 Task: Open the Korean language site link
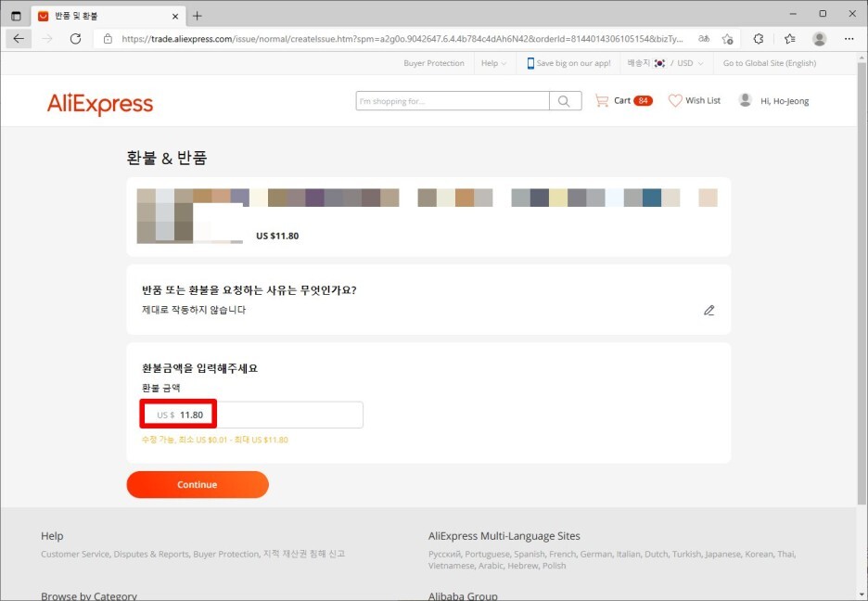(759, 554)
